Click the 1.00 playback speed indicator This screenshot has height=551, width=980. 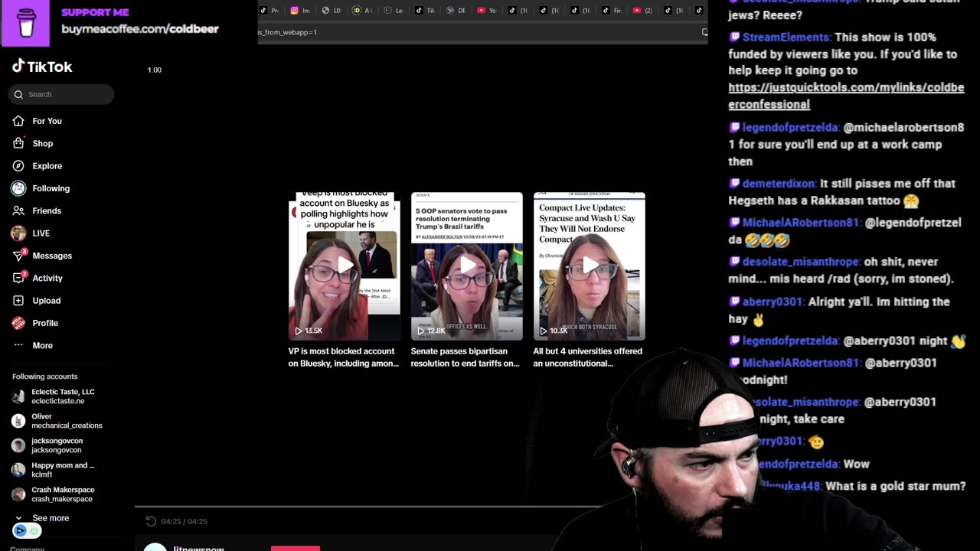pos(155,70)
